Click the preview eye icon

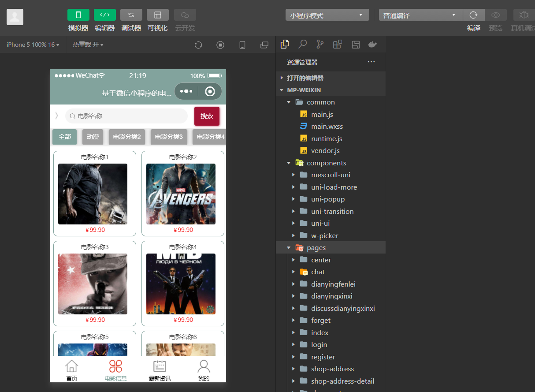pyautogui.click(x=496, y=15)
